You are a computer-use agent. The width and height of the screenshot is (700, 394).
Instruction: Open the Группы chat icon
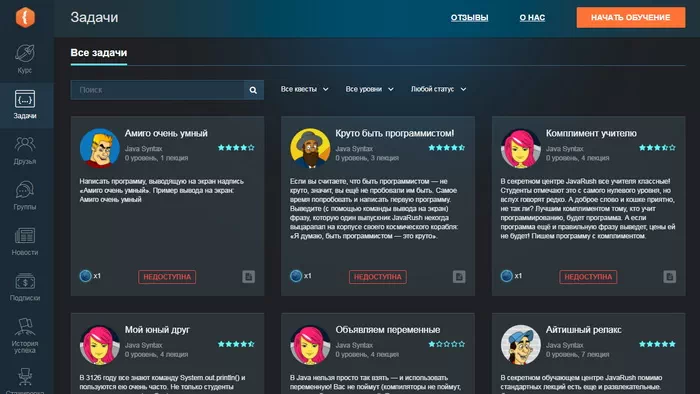tap(25, 190)
